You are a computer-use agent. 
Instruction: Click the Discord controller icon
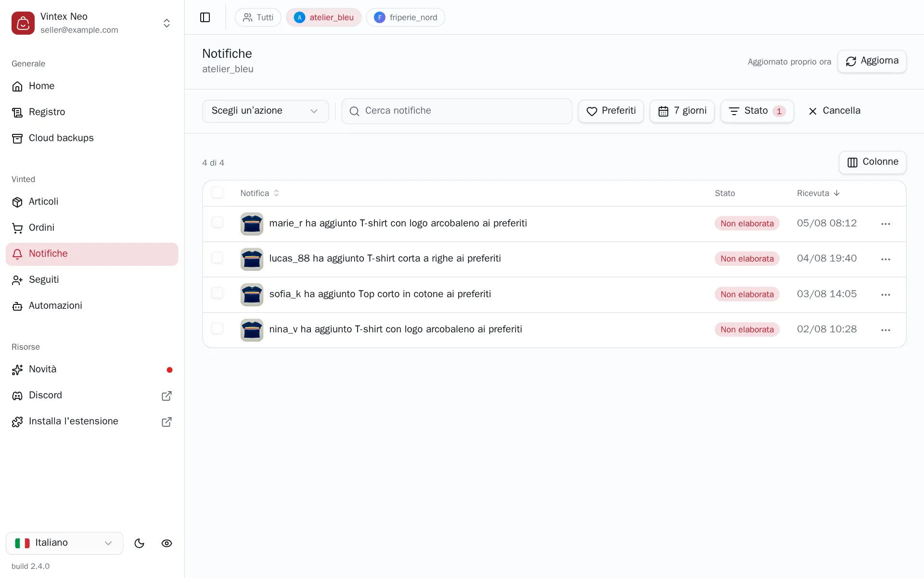pos(17,395)
